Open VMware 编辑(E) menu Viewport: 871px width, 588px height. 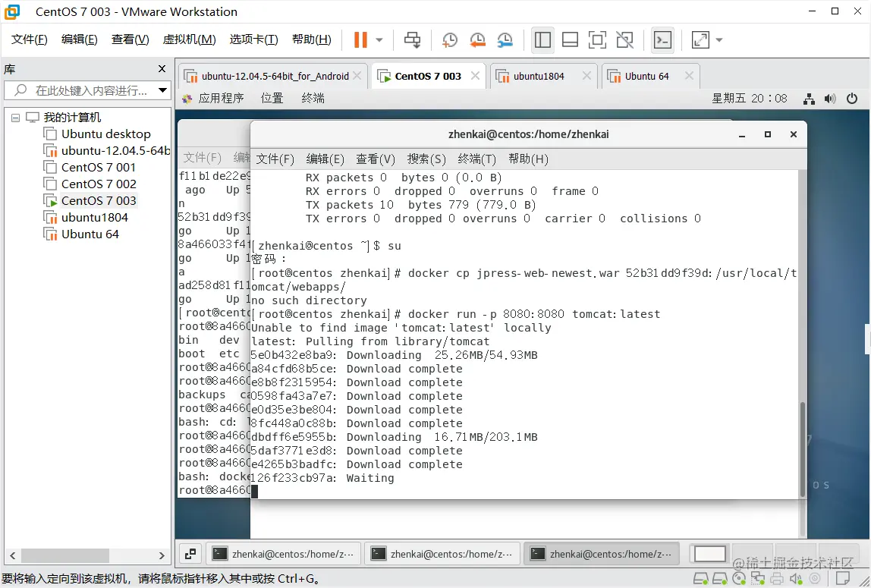point(80,39)
